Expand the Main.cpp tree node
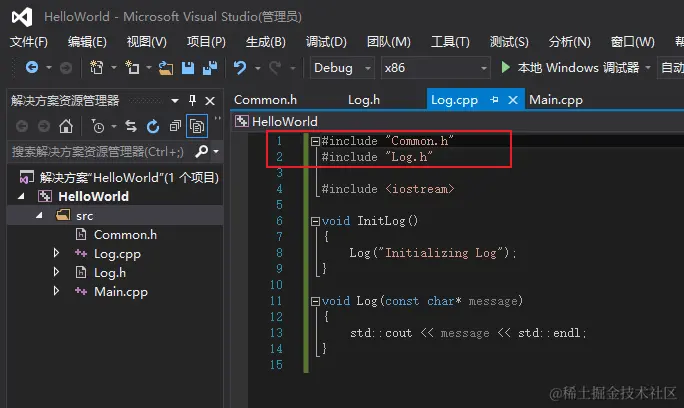 pyautogui.click(x=56, y=291)
